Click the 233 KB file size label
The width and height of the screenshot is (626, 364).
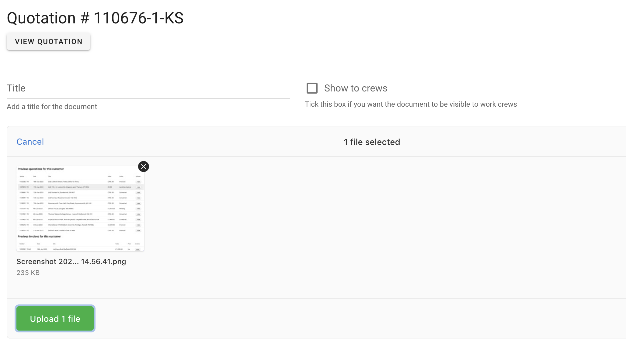point(28,273)
